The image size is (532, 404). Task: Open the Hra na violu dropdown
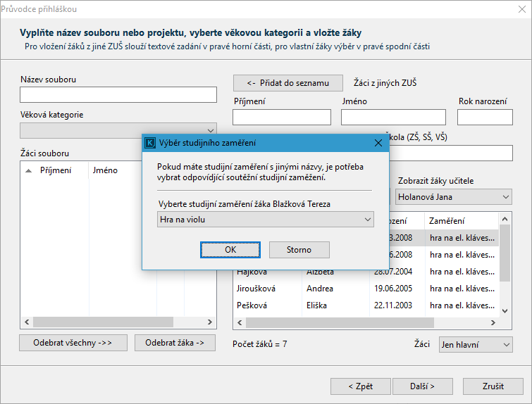click(266, 220)
